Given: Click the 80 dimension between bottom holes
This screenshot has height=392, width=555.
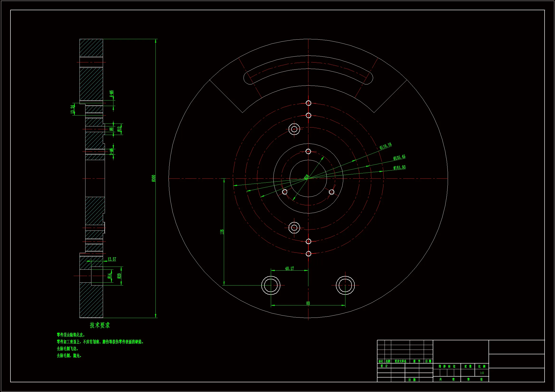Looking at the screenshot, I should 308,303.
